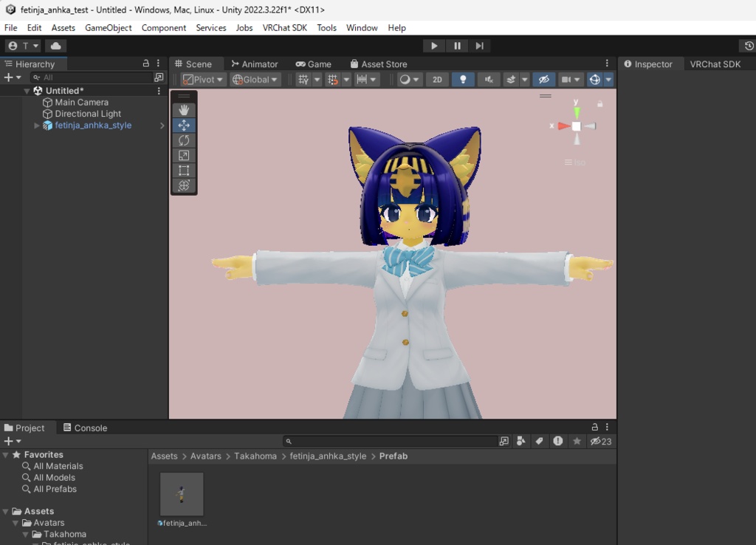This screenshot has height=545, width=756.
Task: Click the Project create plus button
Action: pos(12,442)
